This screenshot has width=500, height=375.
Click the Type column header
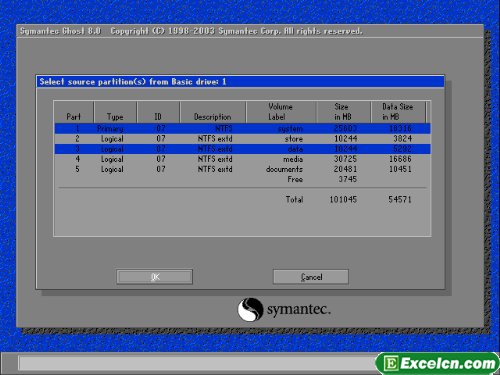pyautogui.click(x=115, y=112)
